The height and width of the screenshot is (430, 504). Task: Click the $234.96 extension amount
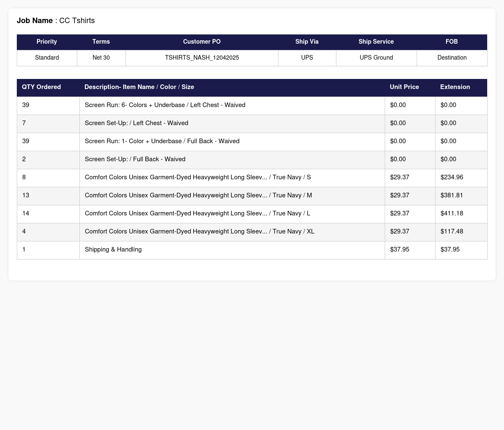452,178
